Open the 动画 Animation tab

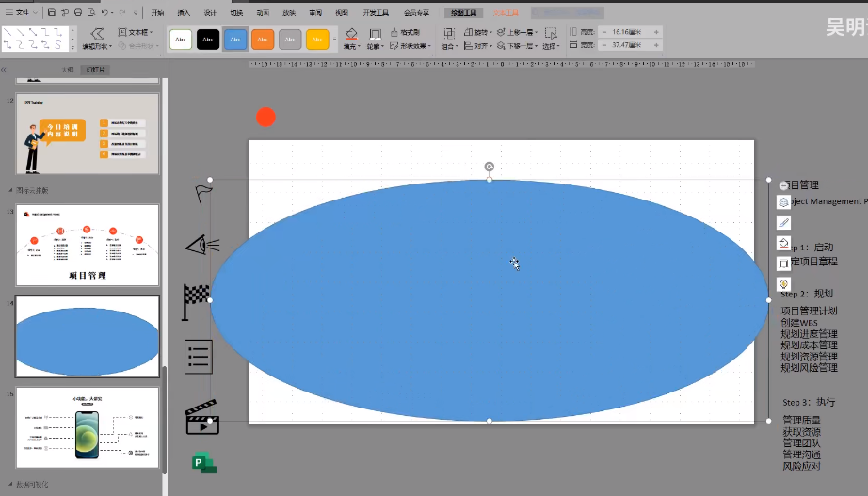point(263,13)
